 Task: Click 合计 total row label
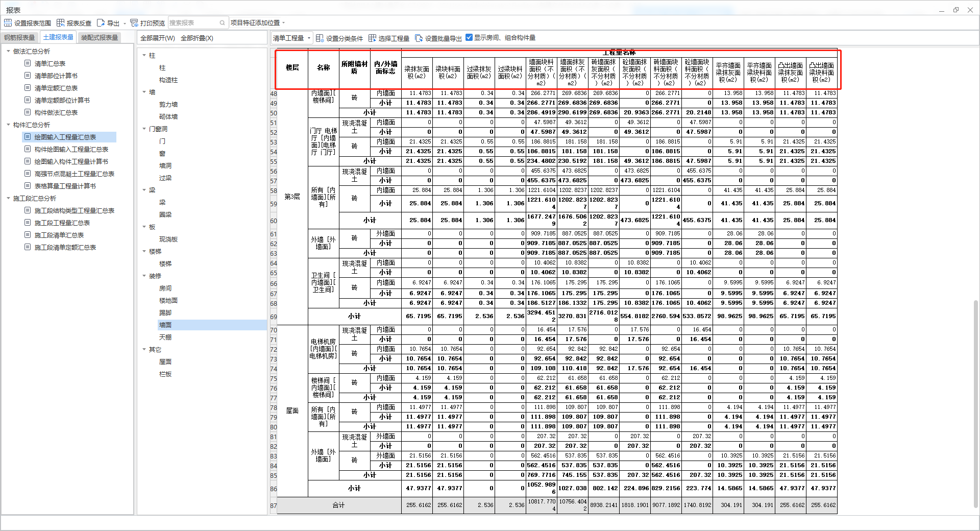(339, 505)
